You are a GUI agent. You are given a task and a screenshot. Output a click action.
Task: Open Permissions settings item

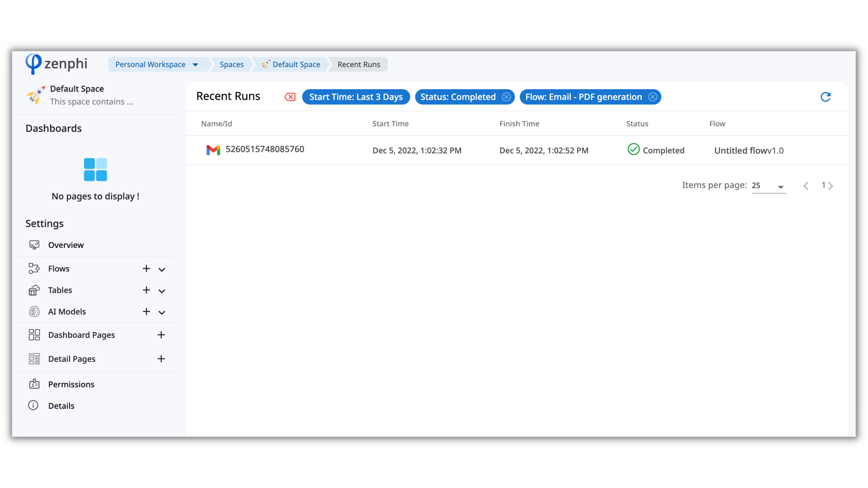71,384
